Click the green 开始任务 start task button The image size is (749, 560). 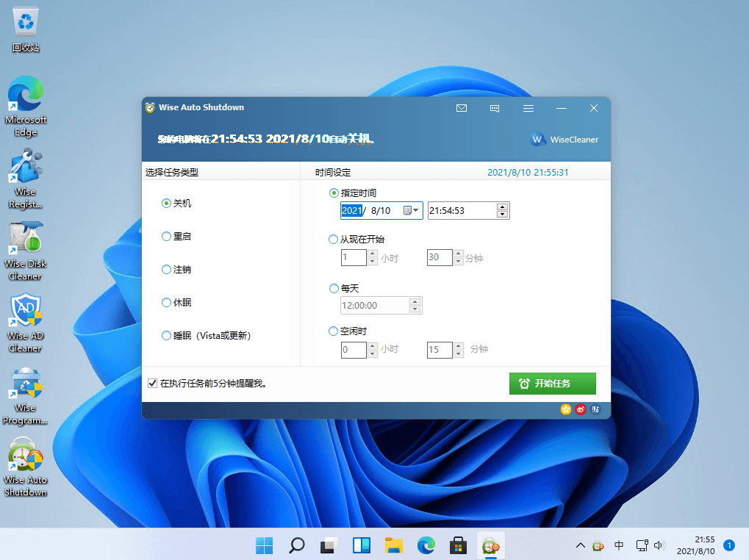[553, 384]
